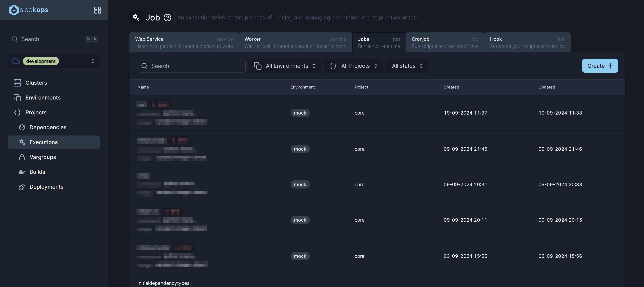Switch to the Web Service tab
Viewport: 644px width, 287px height.
tap(184, 42)
